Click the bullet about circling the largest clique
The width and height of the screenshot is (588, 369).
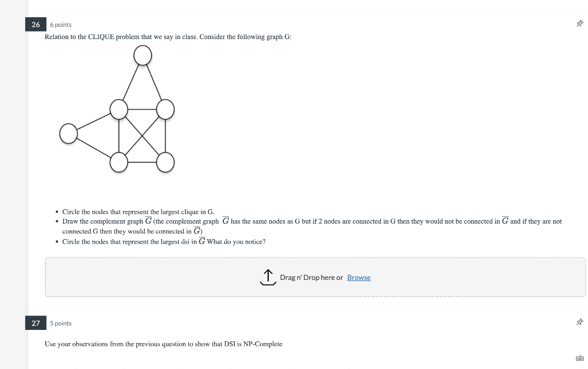pyautogui.click(x=138, y=212)
